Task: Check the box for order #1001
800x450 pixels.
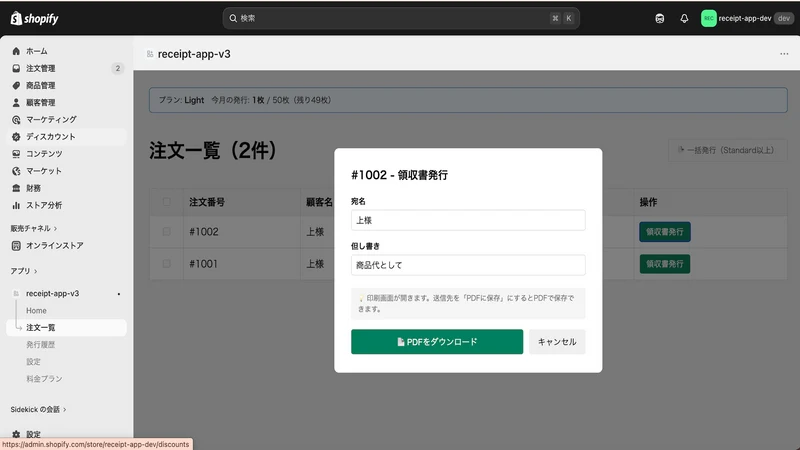Action: 166,264
